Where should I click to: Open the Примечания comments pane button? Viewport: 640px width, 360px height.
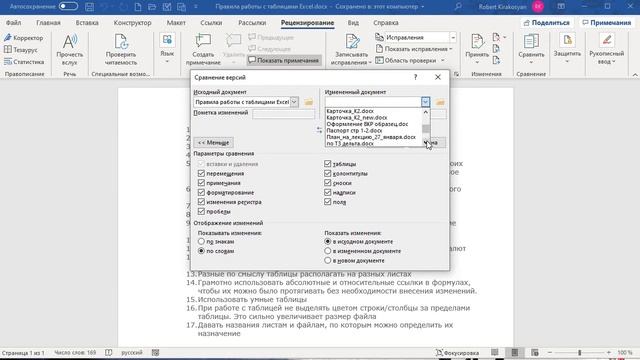607,23
